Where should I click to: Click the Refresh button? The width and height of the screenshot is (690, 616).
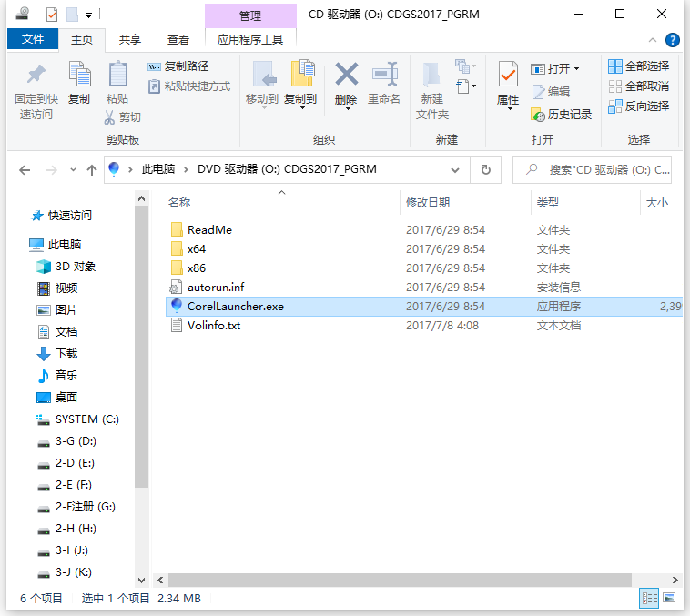(485, 170)
